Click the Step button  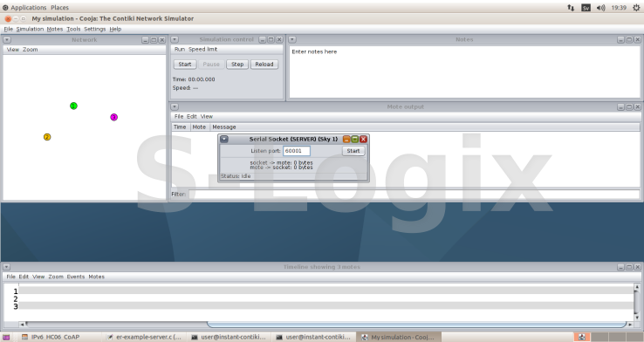[237, 65]
